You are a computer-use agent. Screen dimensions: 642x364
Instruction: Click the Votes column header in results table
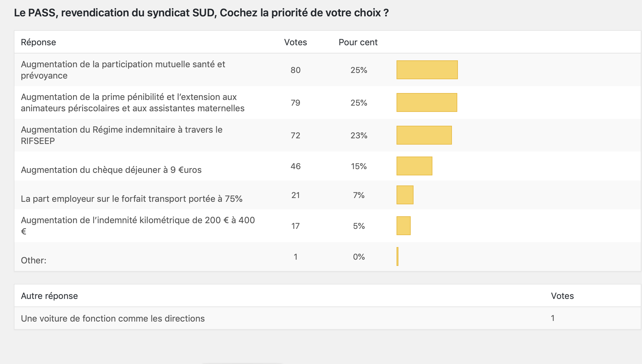coord(295,42)
